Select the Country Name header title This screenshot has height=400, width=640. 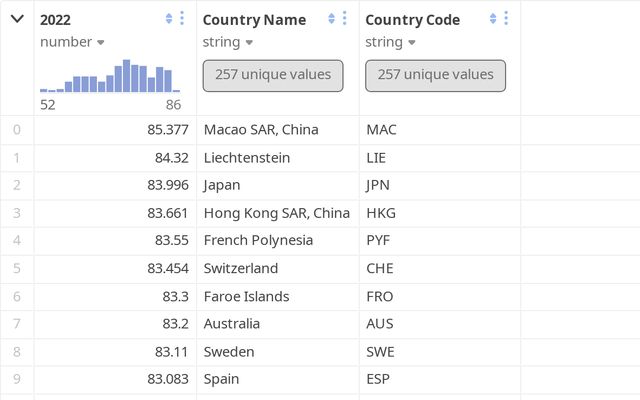[x=254, y=20]
